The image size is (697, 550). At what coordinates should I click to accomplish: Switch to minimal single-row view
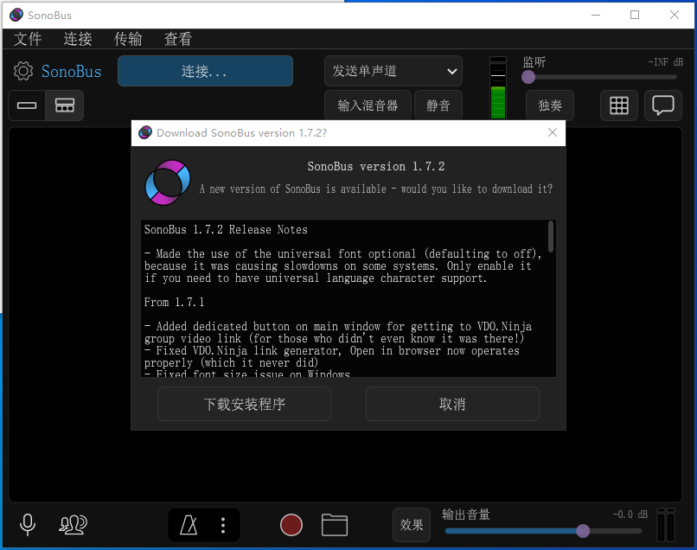[27, 105]
